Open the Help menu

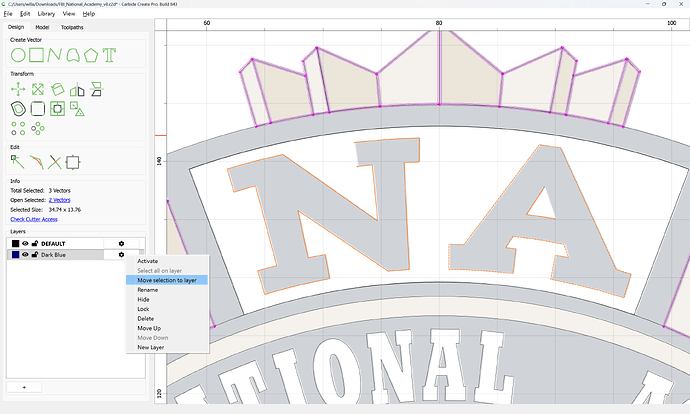coord(89,14)
